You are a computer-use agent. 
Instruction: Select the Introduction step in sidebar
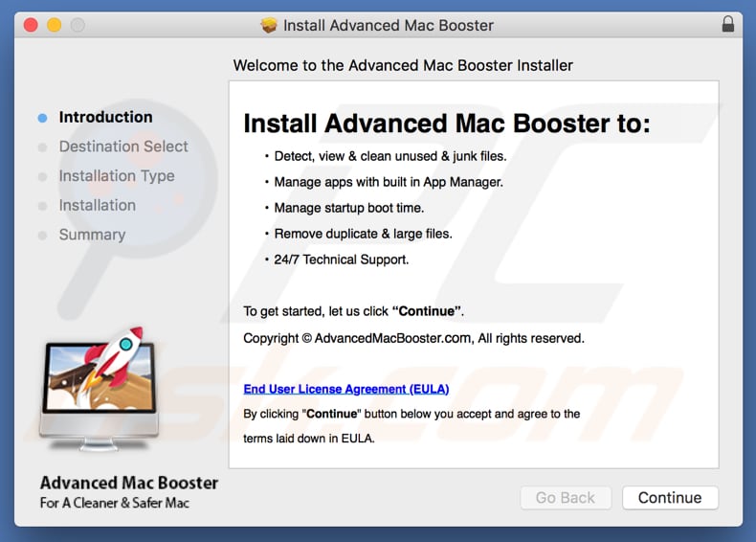[x=105, y=117]
